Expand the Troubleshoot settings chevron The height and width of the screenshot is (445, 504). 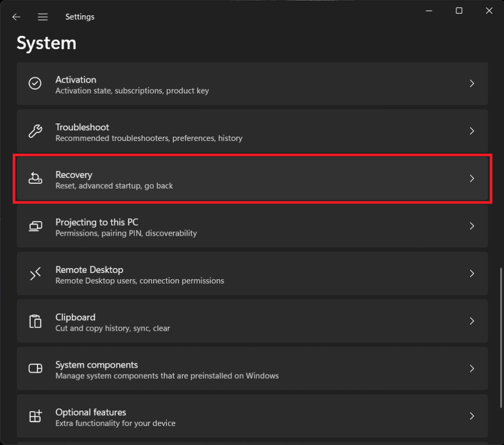tap(472, 131)
